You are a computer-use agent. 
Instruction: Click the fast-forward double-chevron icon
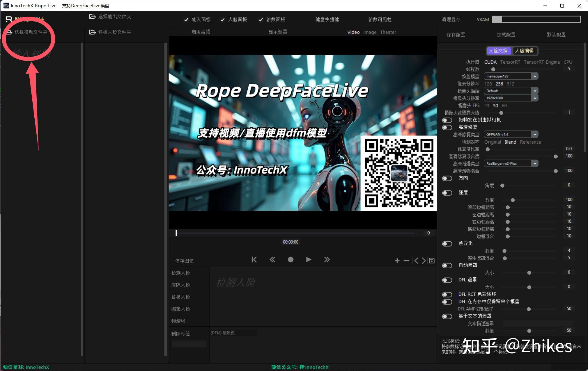(327, 259)
